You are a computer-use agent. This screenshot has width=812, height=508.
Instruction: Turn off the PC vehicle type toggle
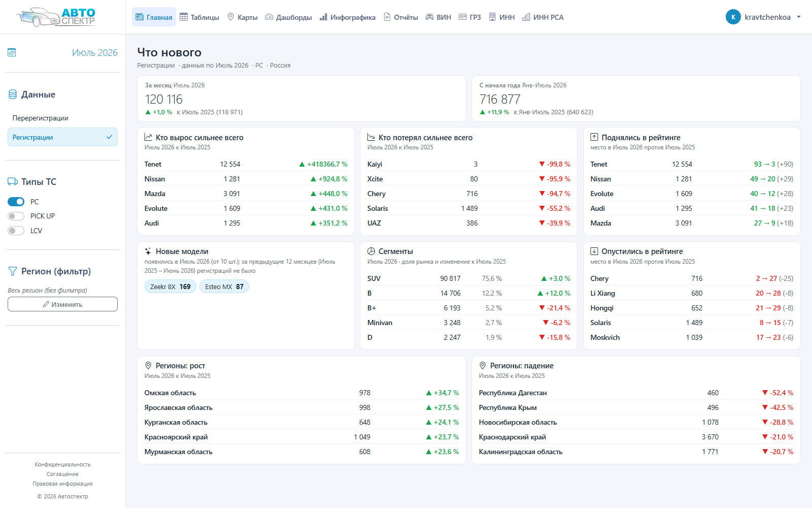click(16, 202)
